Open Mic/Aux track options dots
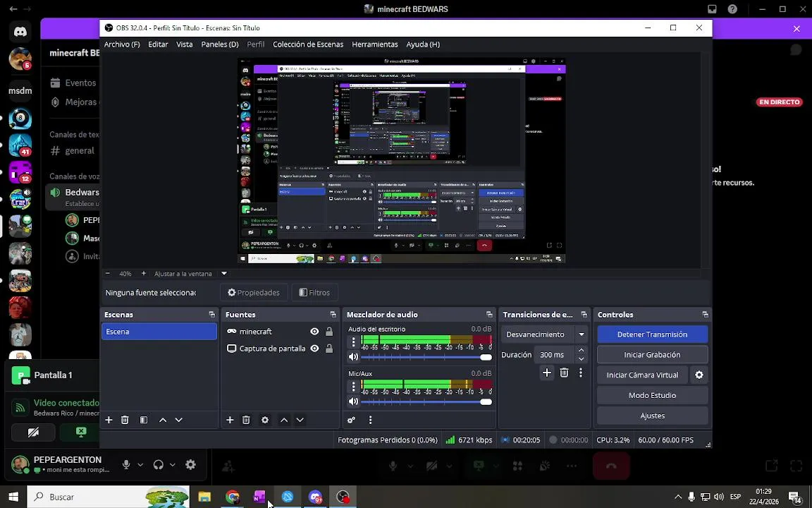The width and height of the screenshot is (812, 508). (x=354, y=386)
